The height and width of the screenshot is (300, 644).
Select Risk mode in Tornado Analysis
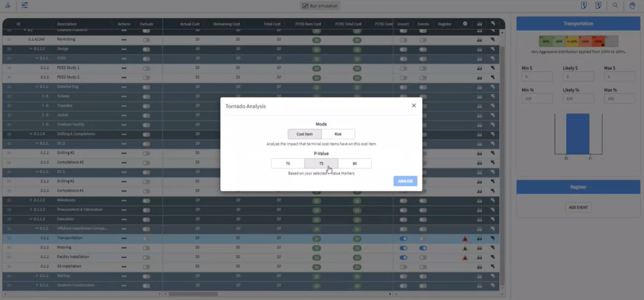338,134
